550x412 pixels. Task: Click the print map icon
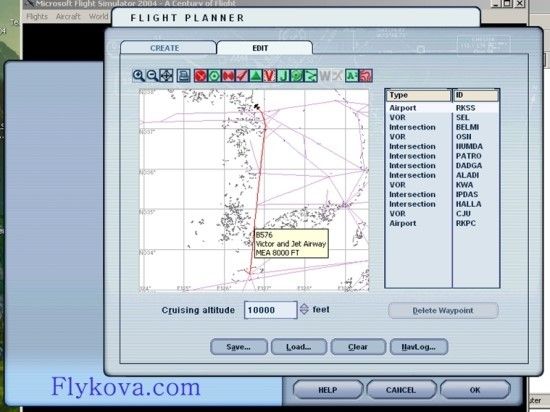click(183, 75)
